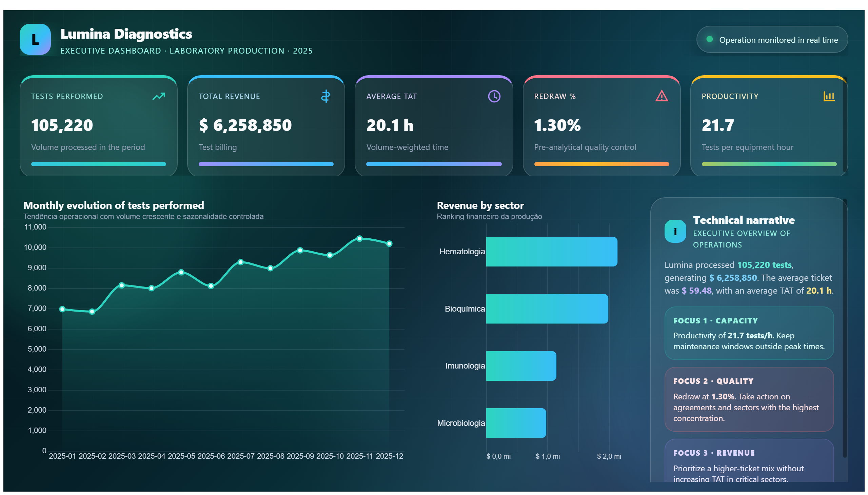Open the Focus 2 Quality card
The image size is (868, 495).
tap(749, 399)
